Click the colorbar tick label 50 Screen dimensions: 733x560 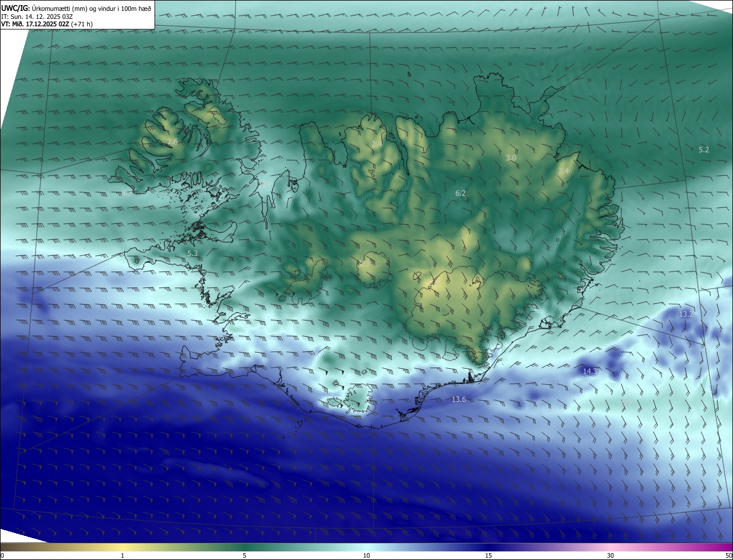[728, 555]
